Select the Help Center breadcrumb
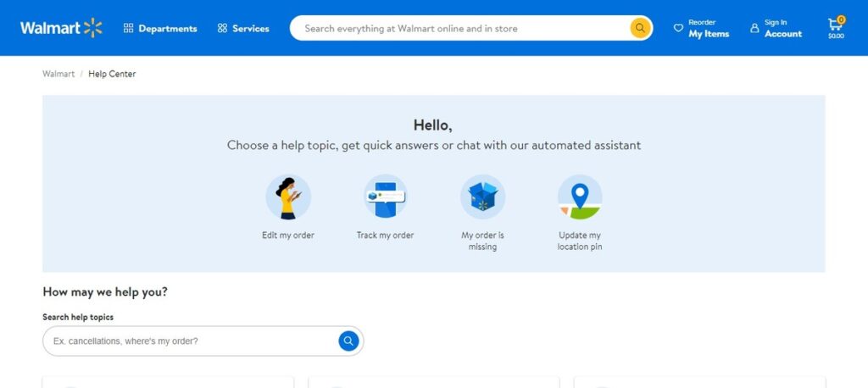868x388 pixels. (112, 74)
